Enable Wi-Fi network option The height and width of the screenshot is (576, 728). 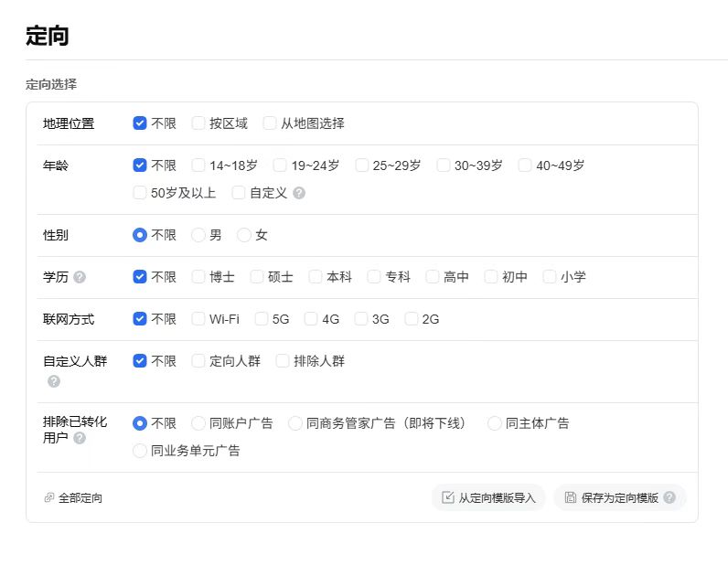pyautogui.click(x=198, y=319)
